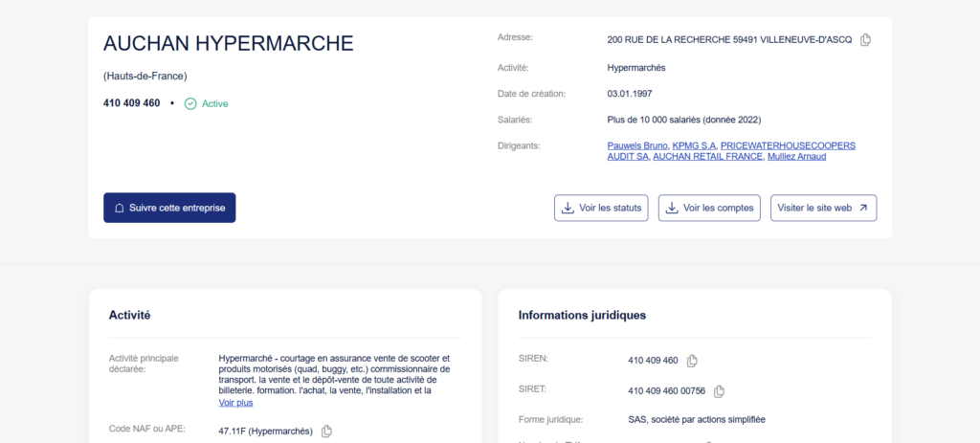The height and width of the screenshot is (443, 980).
Task: Copy the NAF code 47.11F
Action: [326, 432]
